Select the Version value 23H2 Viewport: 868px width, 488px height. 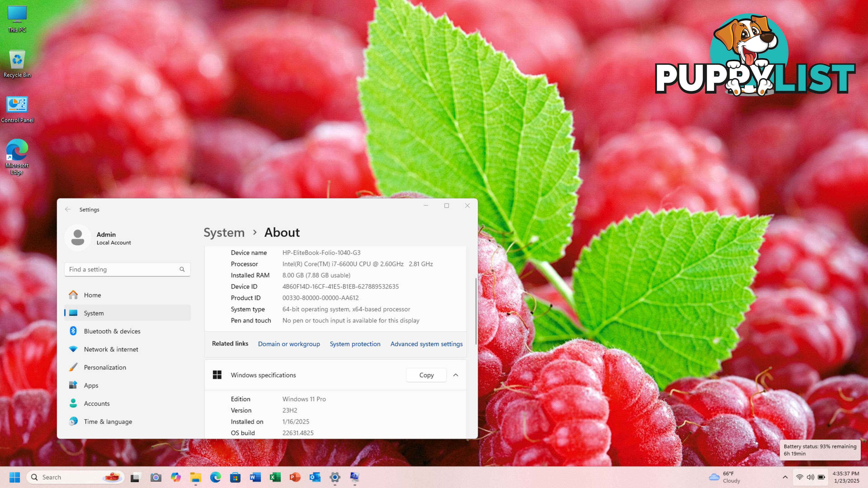point(290,410)
